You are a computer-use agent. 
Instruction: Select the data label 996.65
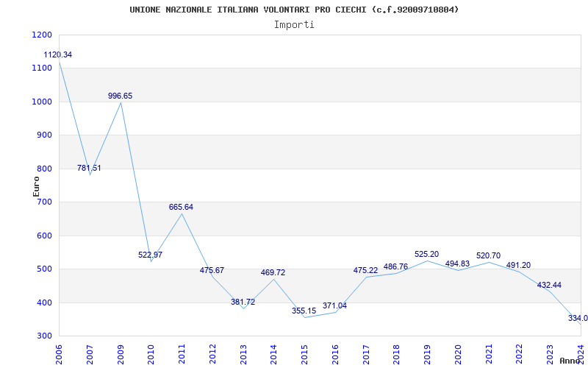tap(120, 96)
